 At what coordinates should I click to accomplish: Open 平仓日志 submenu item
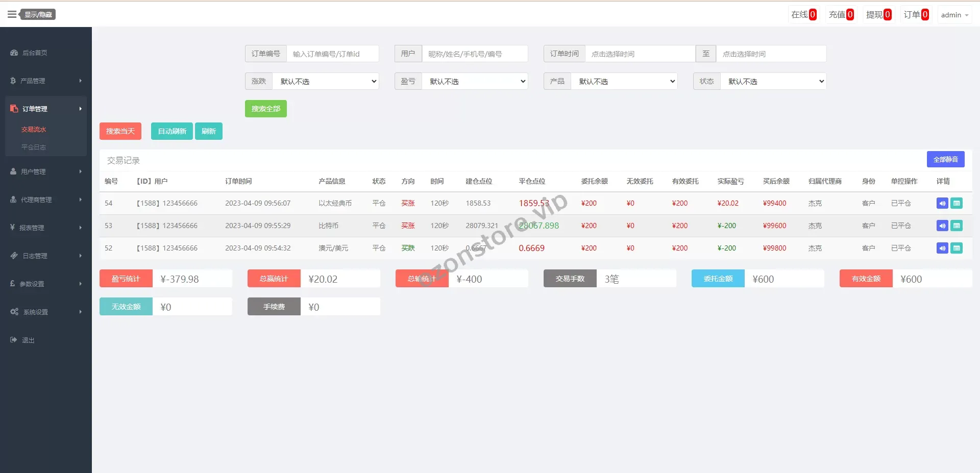tap(34, 147)
